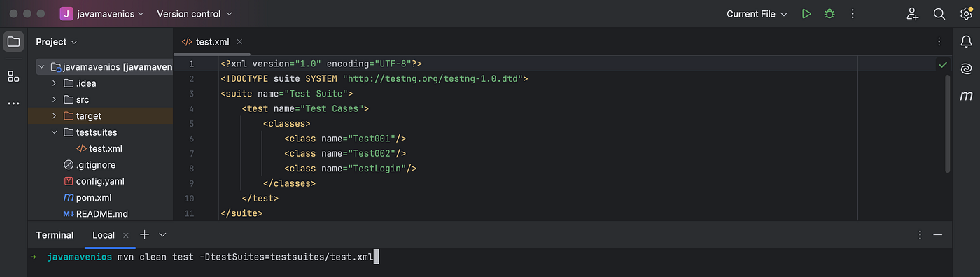Click line number 9 in gutter
Viewport: 980px width, 277px height.
click(x=191, y=183)
